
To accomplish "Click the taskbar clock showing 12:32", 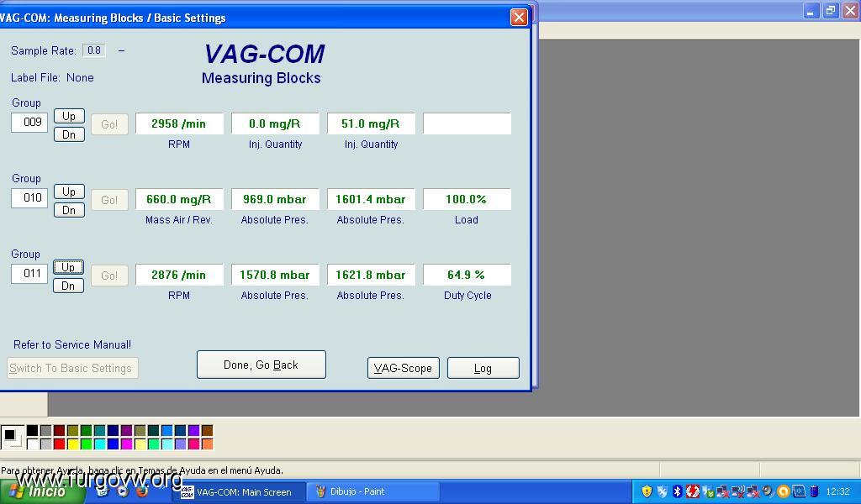I will coord(838,491).
